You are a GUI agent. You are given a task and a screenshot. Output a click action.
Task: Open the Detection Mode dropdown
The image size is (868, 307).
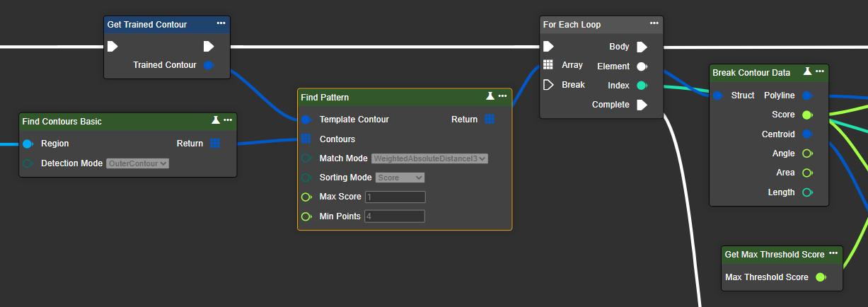137,163
